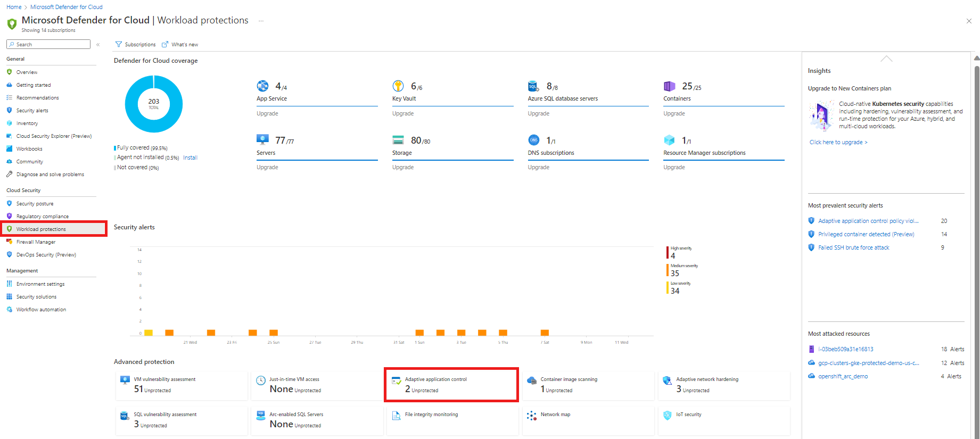Click the Resource Manager cube icon
The image size is (980, 439).
[669, 140]
